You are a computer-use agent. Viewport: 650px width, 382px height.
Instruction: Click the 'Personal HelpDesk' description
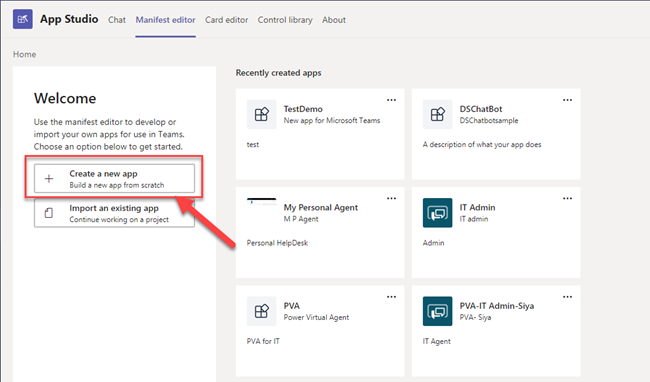pos(277,243)
